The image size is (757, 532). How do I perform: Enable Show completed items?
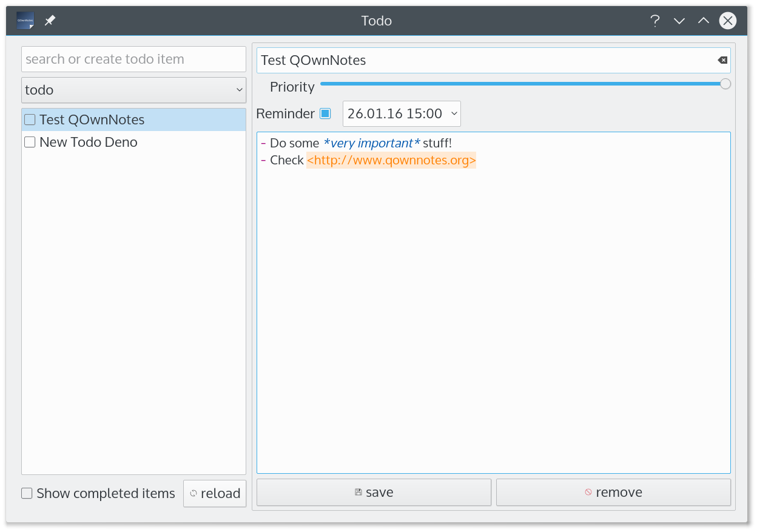pyautogui.click(x=27, y=493)
